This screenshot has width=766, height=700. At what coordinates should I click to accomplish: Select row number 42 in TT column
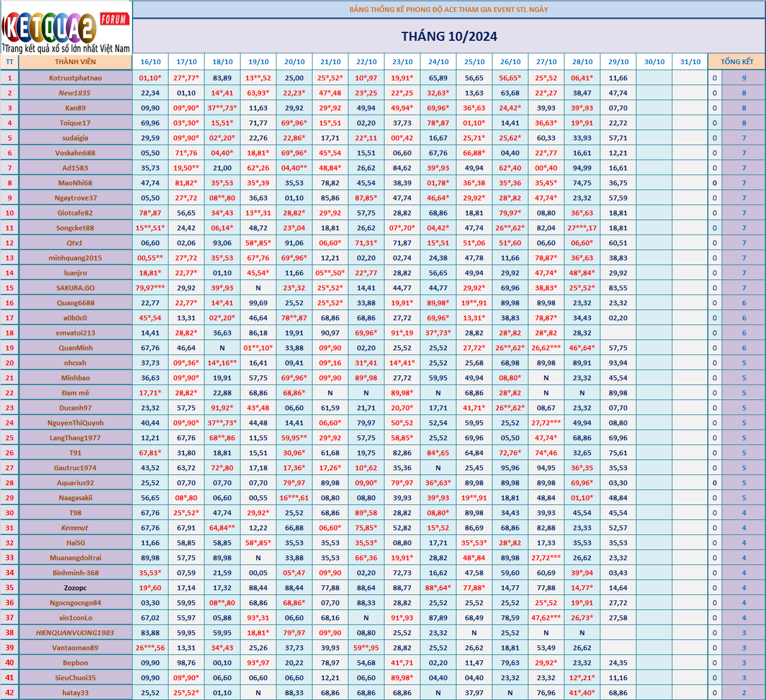[x=10, y=693]
